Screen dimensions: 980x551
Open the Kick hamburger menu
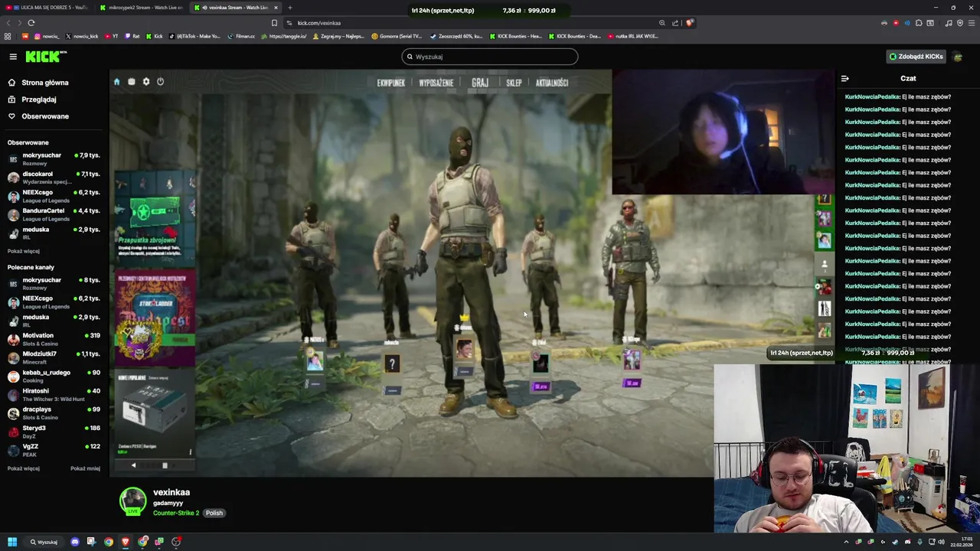pos(13,57)
